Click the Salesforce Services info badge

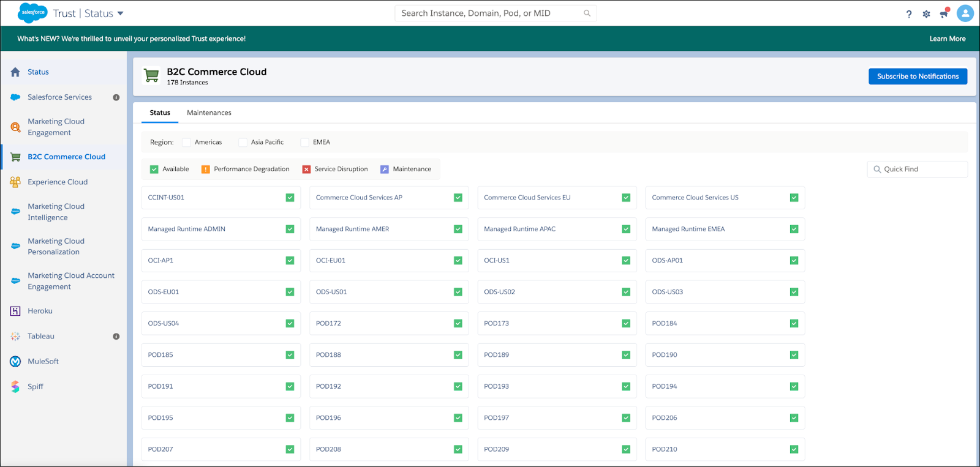point(116,97)
